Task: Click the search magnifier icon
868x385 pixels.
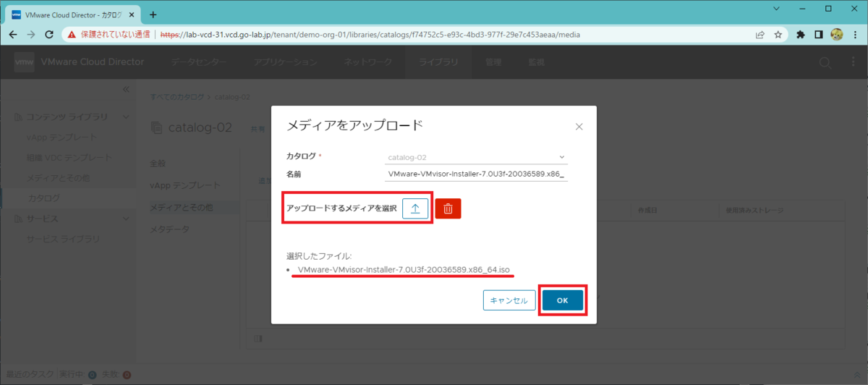Action: coord(825,63)
